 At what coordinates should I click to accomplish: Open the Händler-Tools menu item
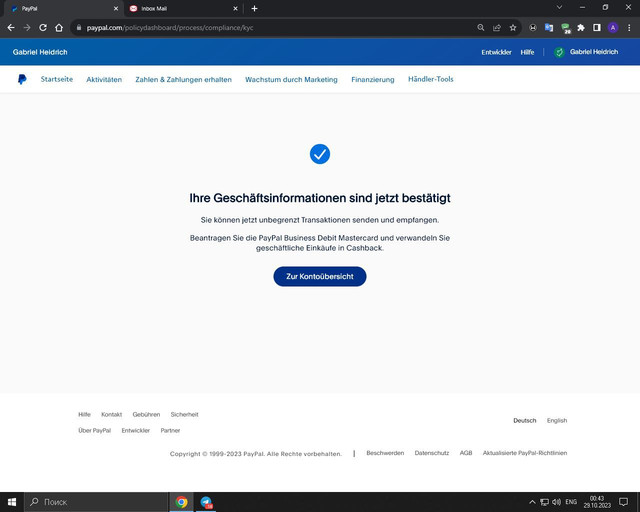click(x=431, y=79)
